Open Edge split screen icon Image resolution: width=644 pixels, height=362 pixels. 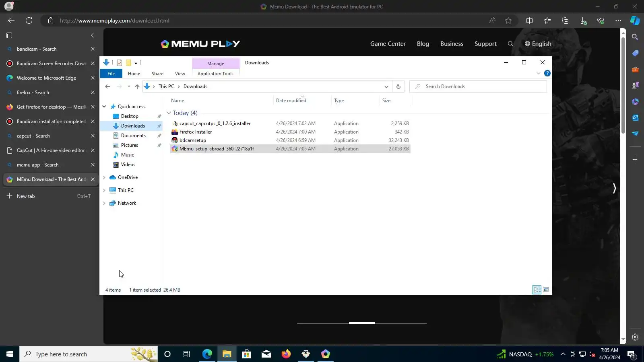click(x=529, y=21)
